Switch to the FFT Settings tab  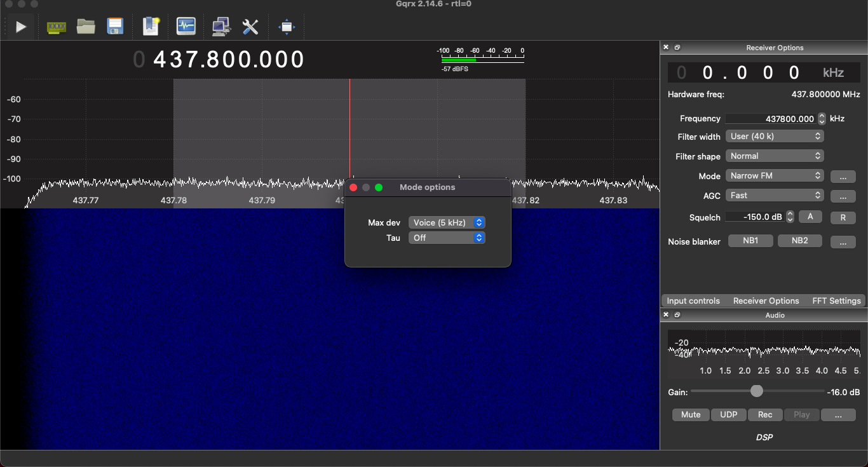pos(836,301)
